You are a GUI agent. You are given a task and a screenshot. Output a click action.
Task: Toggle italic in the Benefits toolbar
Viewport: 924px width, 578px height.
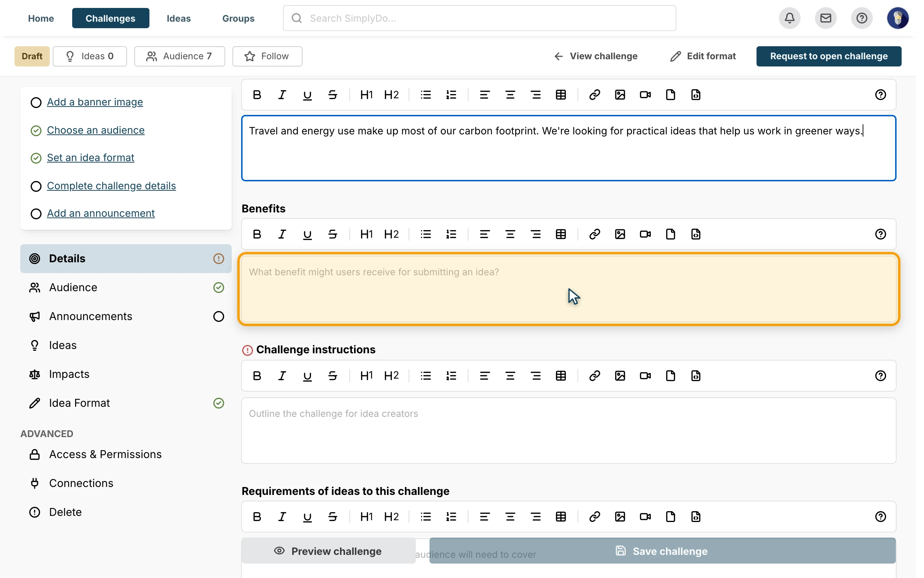point(282,234)
